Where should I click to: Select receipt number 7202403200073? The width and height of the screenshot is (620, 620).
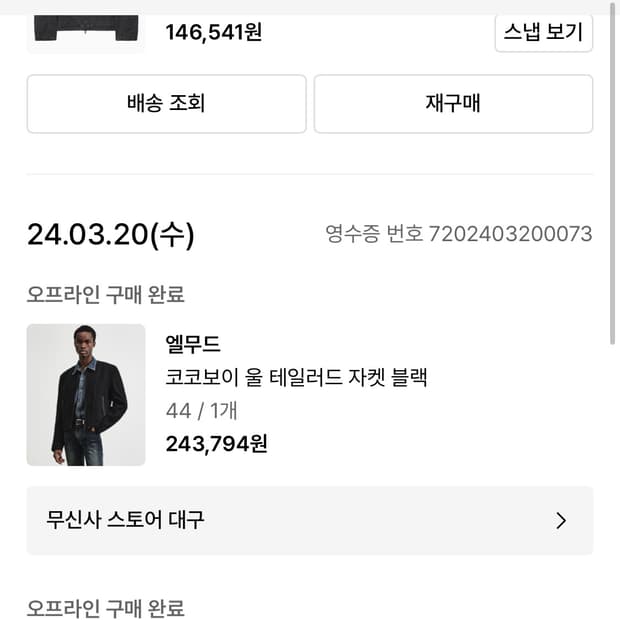510,234
